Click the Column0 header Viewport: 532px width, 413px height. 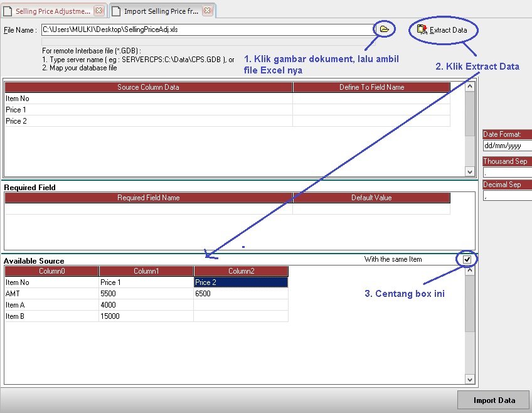51,271
